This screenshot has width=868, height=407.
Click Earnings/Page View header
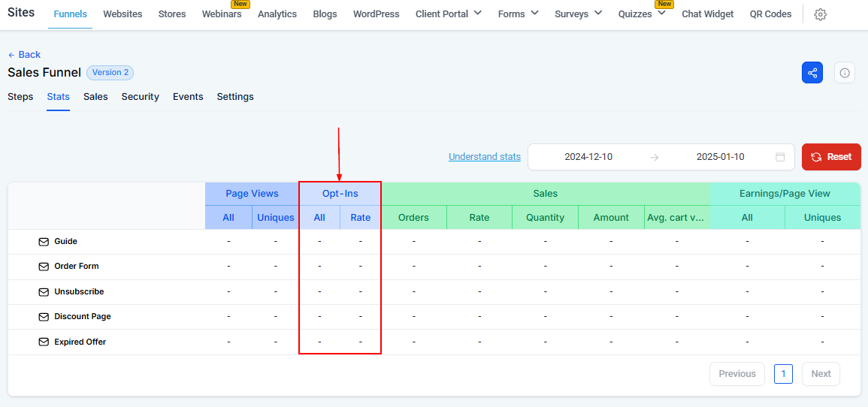coord(785,194)
